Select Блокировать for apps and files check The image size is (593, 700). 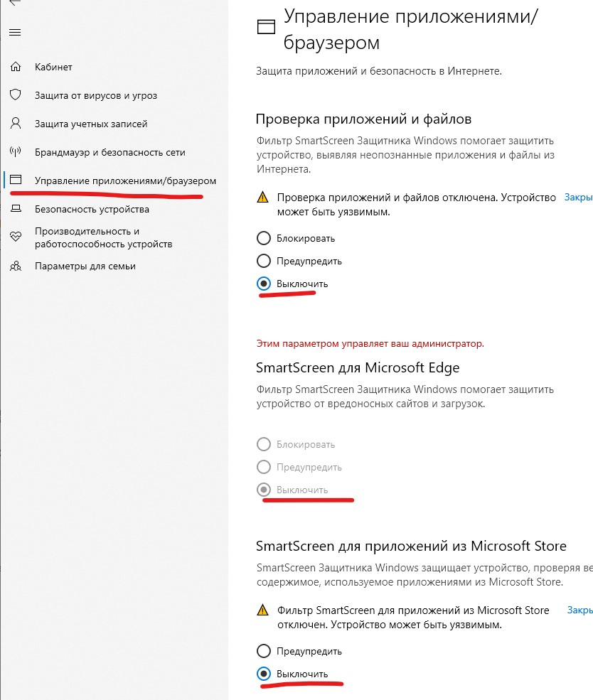[x=264, y=238]
